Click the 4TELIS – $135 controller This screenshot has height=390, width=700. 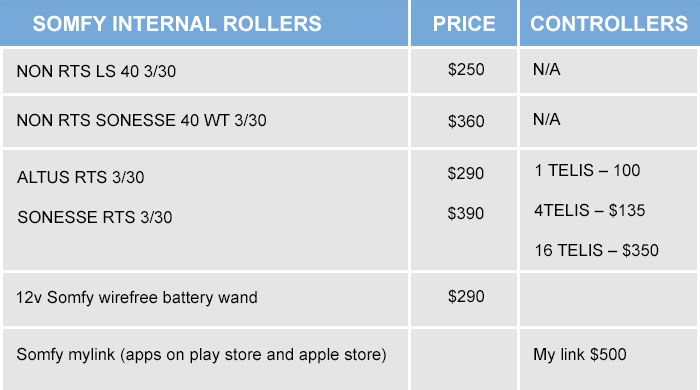(x=590, y=210)
